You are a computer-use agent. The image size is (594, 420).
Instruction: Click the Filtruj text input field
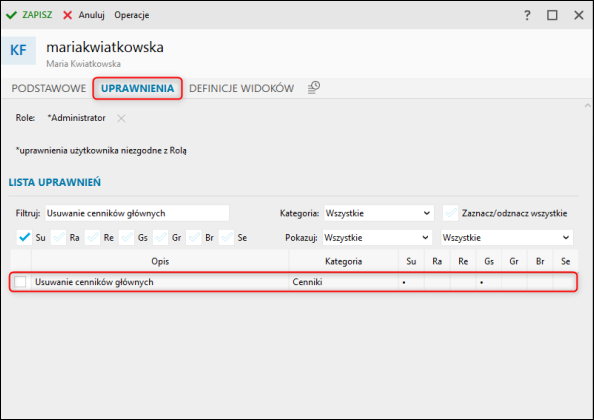(137, 213)
